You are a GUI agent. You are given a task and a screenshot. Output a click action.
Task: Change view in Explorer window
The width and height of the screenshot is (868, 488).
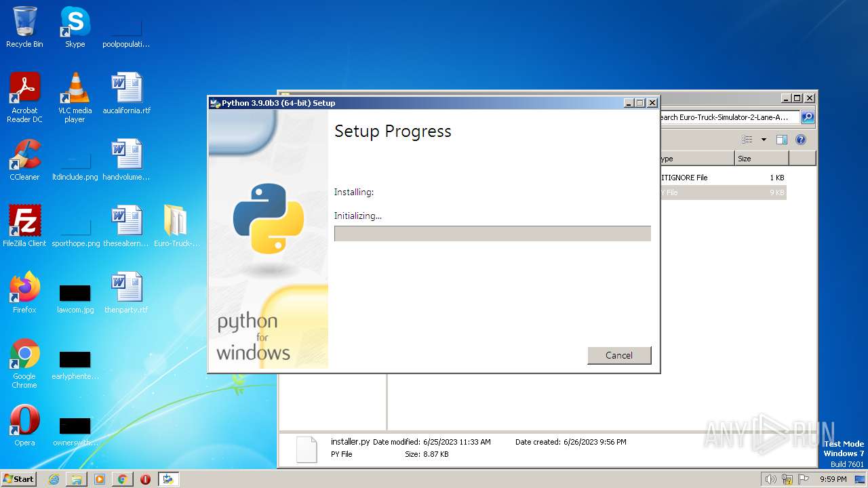point(747,140)
